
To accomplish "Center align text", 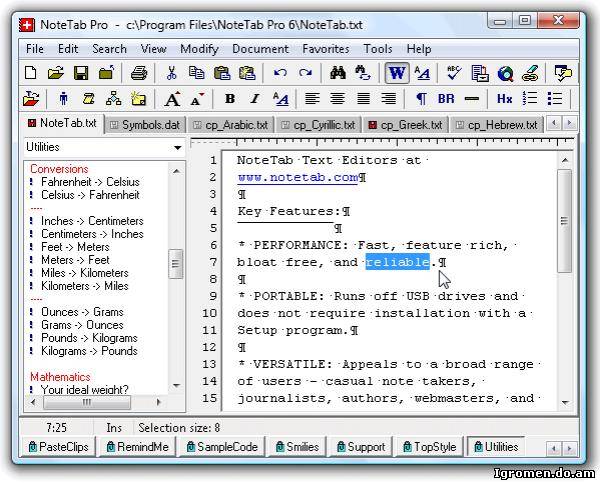I will pos(338,99).
